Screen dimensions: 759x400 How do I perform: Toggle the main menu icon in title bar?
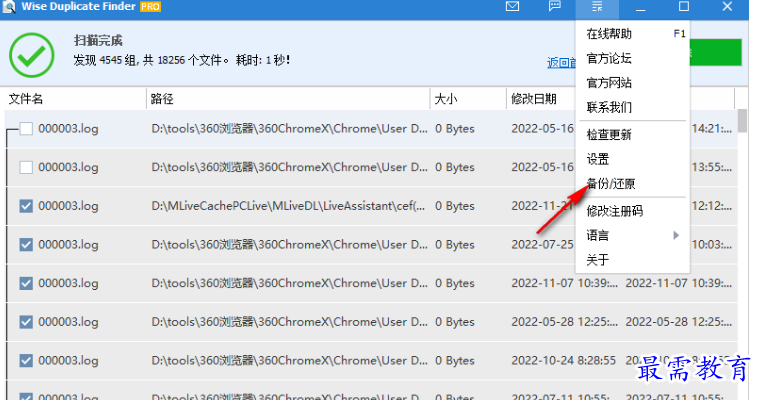click(597, 7)
